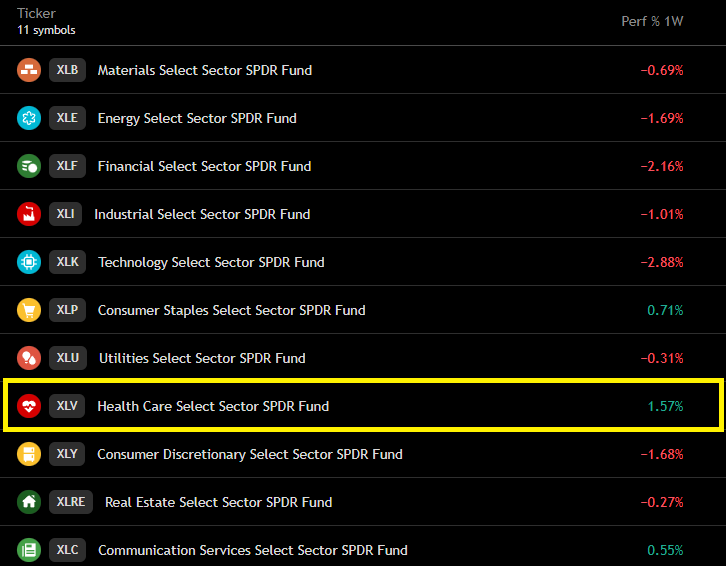Screen dimensions: 726x566
Task: Select Utilities Select Sector SPDR Fund name
Action: coord(202,358)
